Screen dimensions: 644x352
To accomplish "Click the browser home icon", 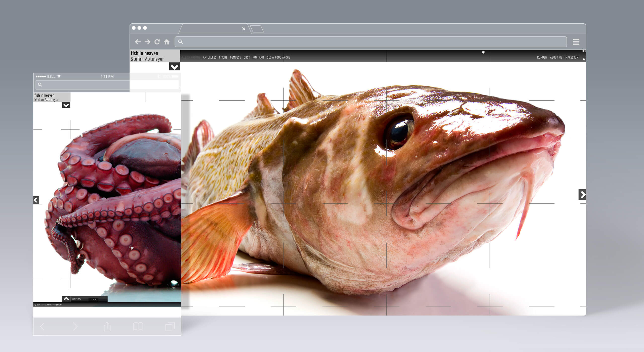I will [167, 42].
